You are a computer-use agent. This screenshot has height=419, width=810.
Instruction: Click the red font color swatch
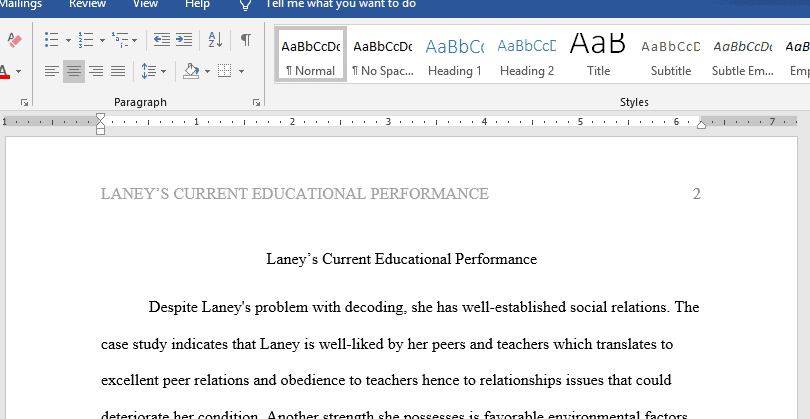click(4, 72)
